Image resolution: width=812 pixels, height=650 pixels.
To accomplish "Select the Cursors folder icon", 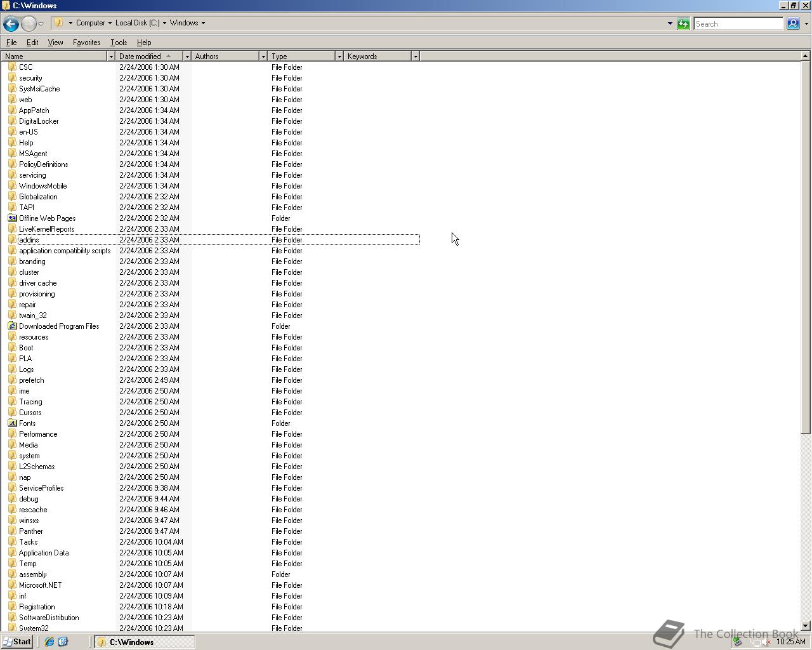I will coord(12,412).
